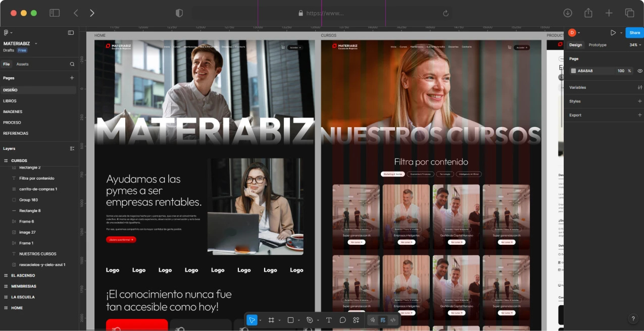Image resolution: width=644 pixels, height=331 pixels.
Task: Open the 34% zoom level dropdown
Action: pos(634,45)
